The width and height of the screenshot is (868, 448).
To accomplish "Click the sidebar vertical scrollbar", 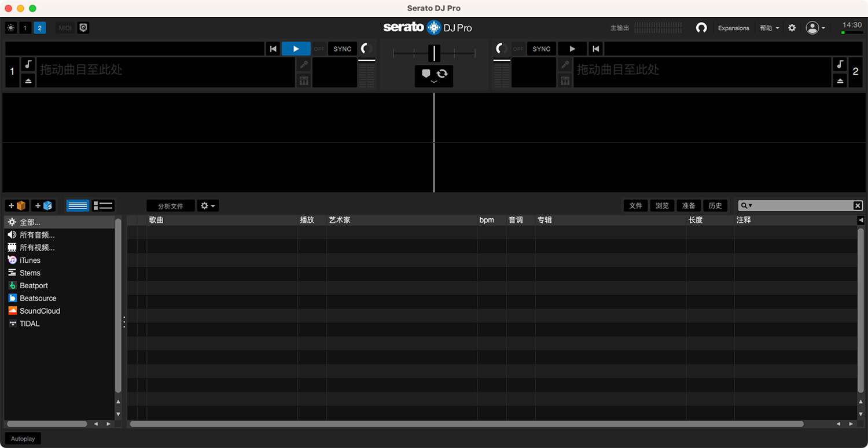I will pos(118,306).
